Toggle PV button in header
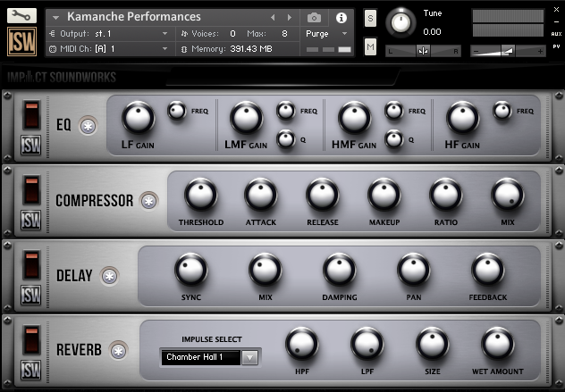 (x=556, y=46)
